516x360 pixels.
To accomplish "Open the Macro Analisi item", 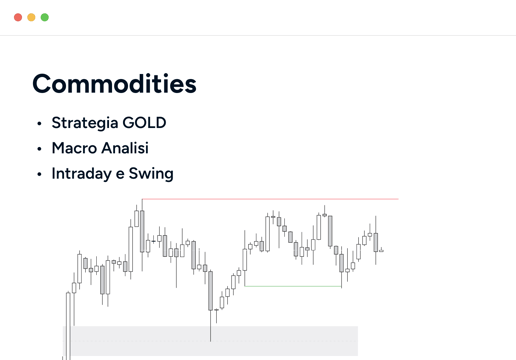I will click(x=100, y=148).
